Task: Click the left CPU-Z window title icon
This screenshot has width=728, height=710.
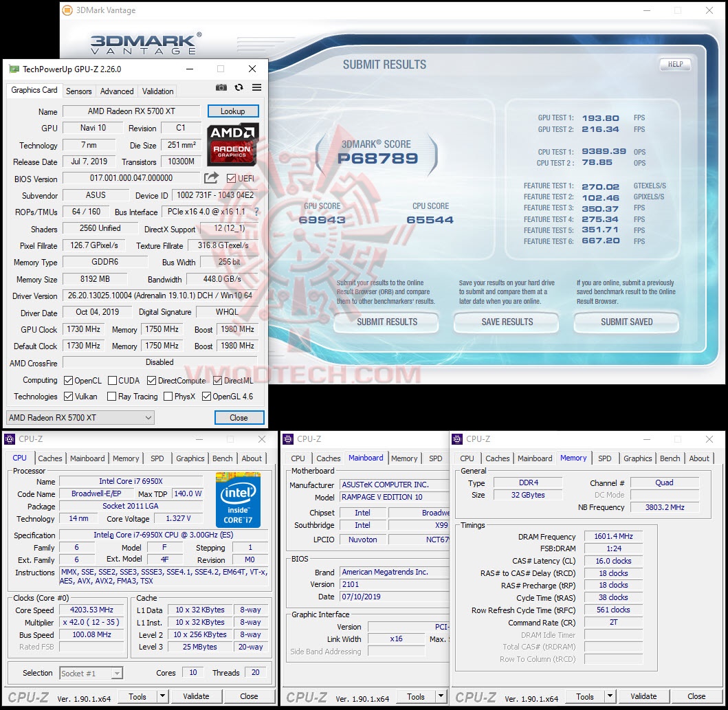Action: (10, 439)
